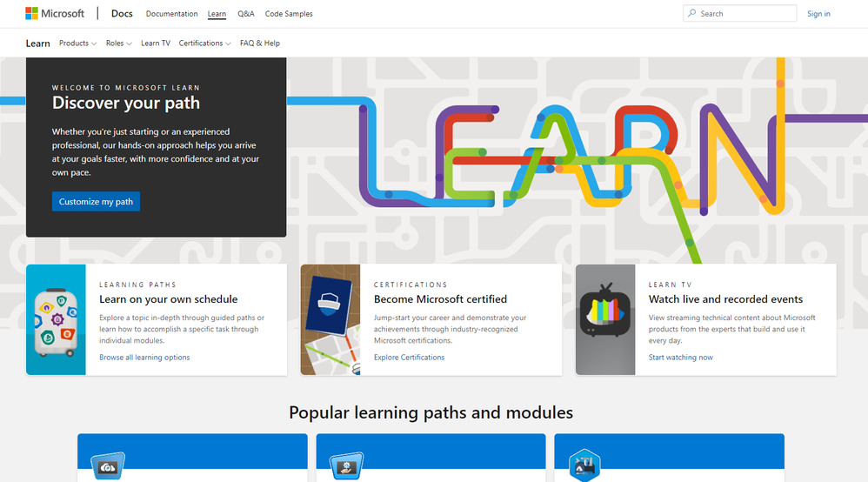
Task: Click the search magnifier icon
Action: 692,13
